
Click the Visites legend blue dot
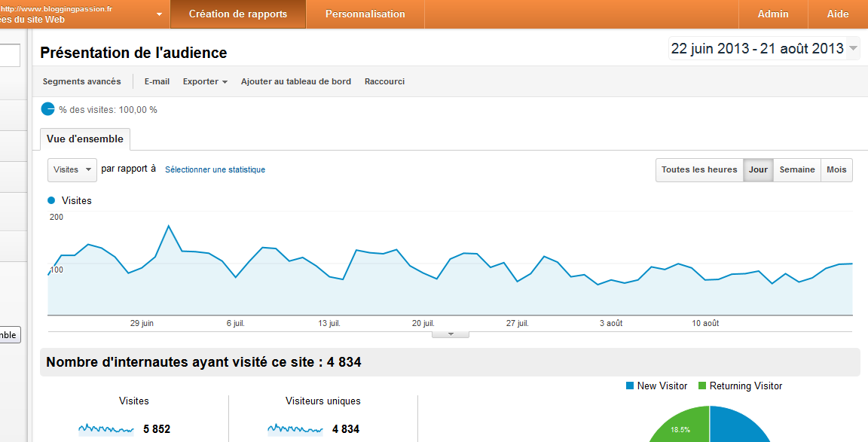(x=51, y=200)
